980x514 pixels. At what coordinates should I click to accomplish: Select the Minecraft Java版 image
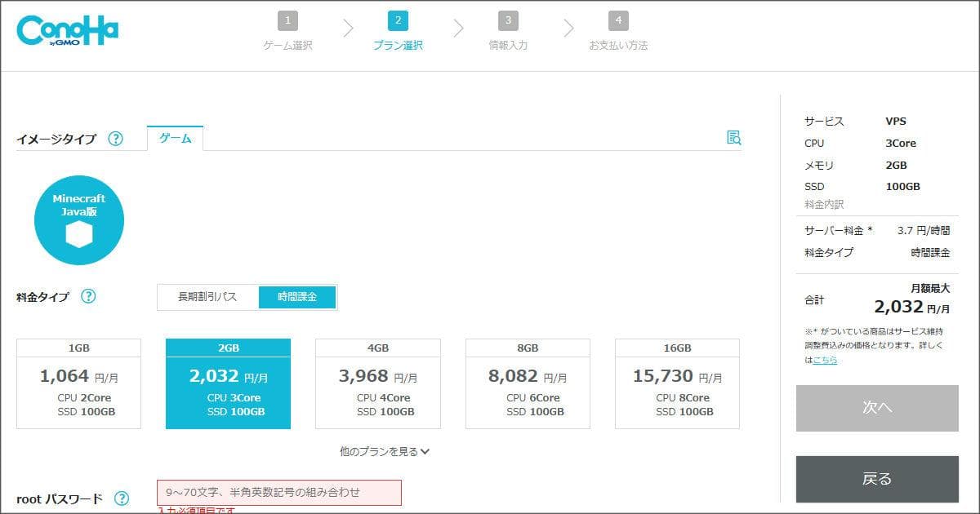79,220
